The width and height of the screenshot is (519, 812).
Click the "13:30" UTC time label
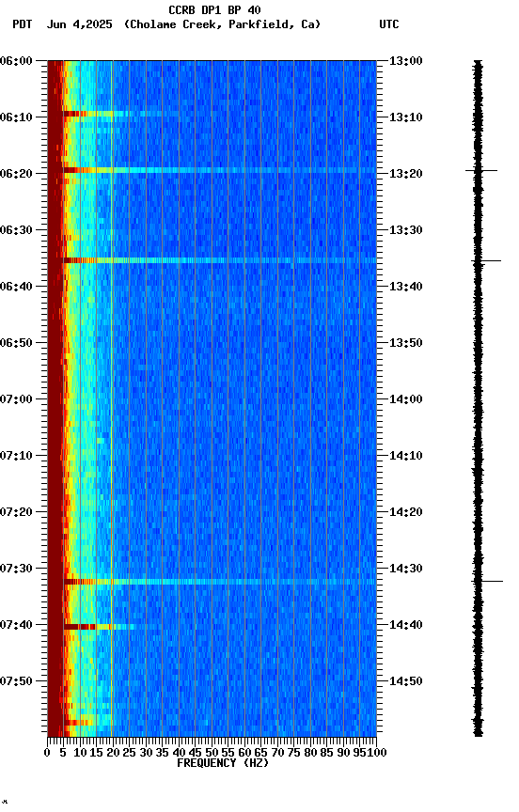pos(406,230)
